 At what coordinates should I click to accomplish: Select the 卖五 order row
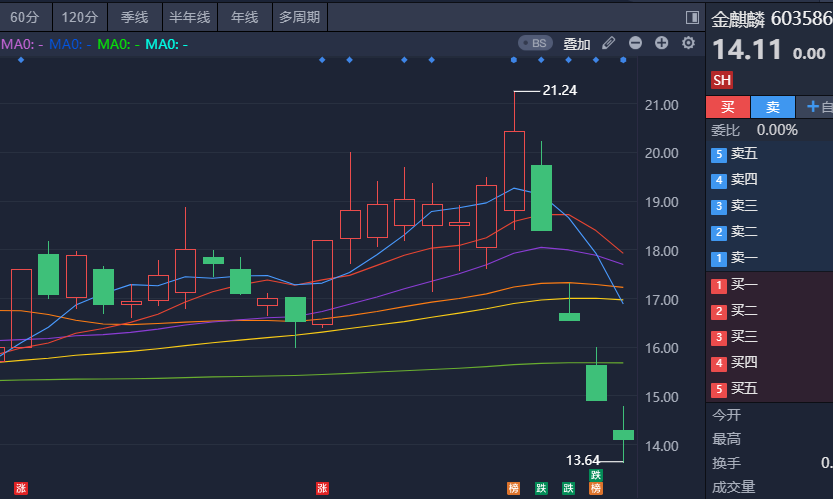click(769, 154)
